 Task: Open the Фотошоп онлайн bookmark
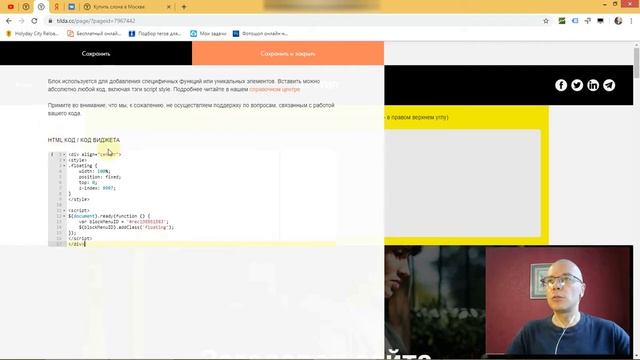(260, 33)
